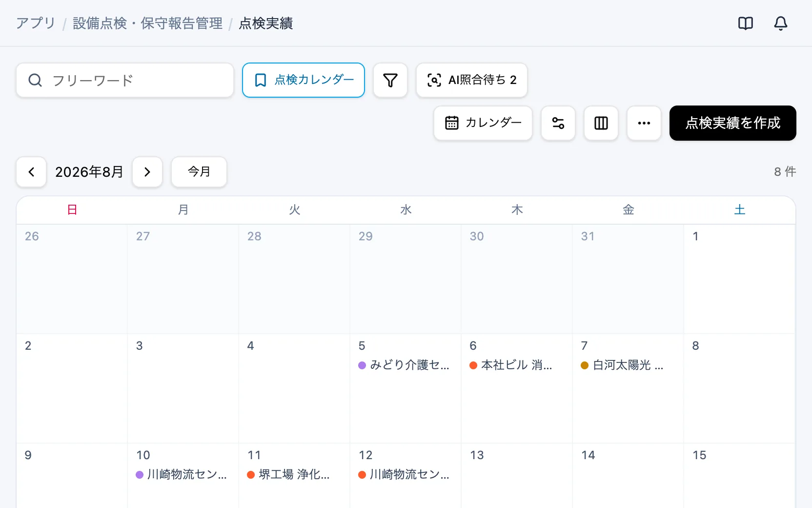812x508 pixels.
Task: Click the filter funnel icon
Action: point(390,80)
